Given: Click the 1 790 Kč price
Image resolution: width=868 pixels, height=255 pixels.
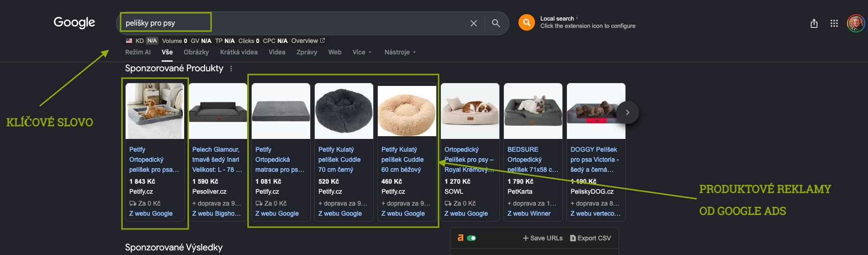Looking at the screenshot, I should coord(520,181).
